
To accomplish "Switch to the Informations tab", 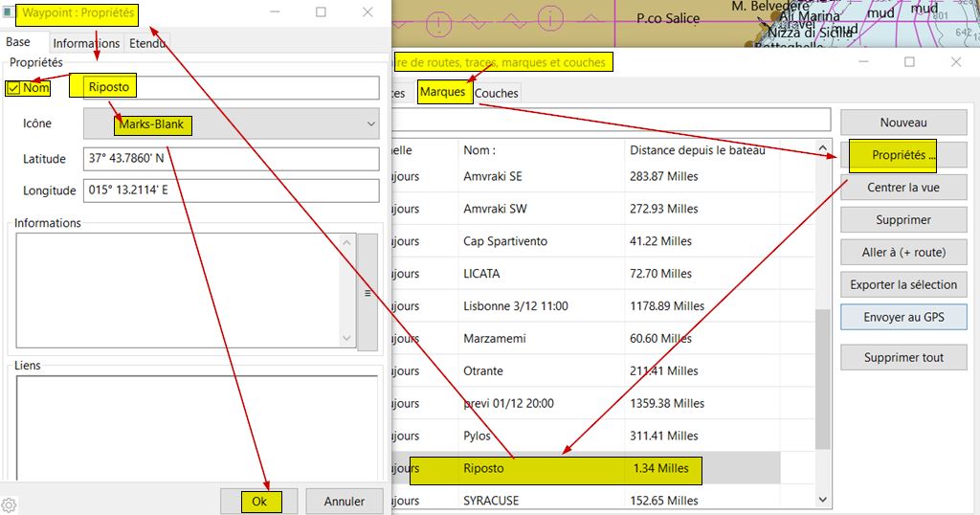I will (86, 43).
